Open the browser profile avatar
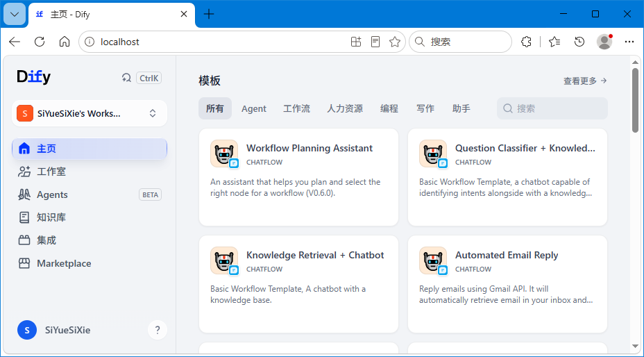The width and height of the screenshot is (644, 357). (x=604, y=42)
